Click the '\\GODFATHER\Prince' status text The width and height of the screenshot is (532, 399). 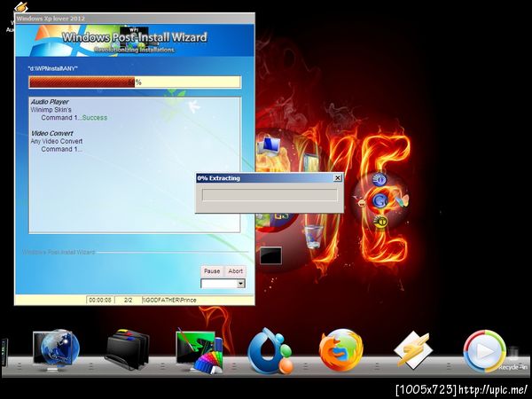pos(169,300)
